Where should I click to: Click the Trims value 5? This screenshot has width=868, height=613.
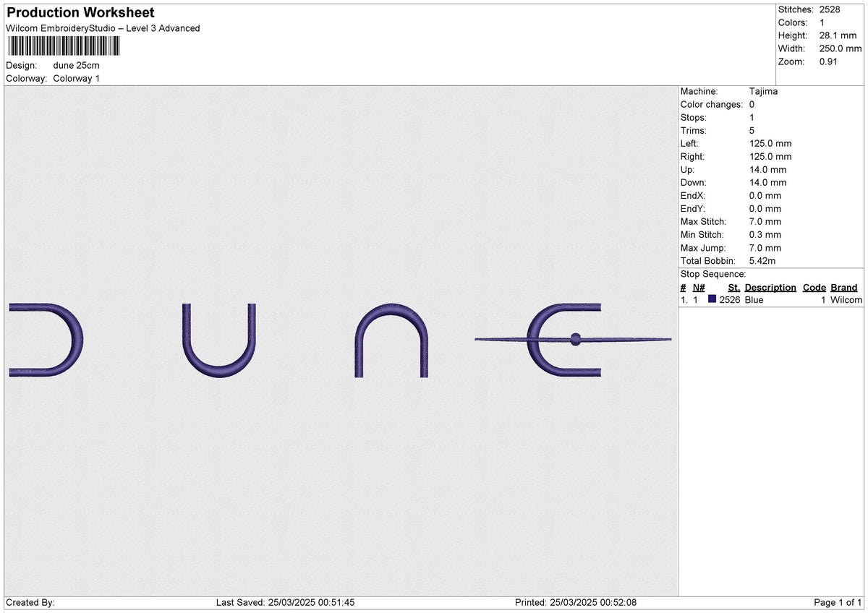tap(752, 130)
